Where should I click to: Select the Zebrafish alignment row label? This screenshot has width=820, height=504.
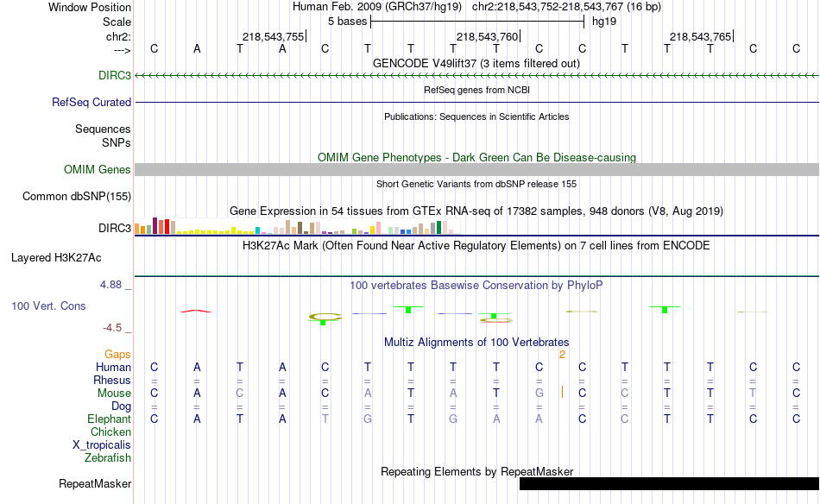tap(108, 457)
